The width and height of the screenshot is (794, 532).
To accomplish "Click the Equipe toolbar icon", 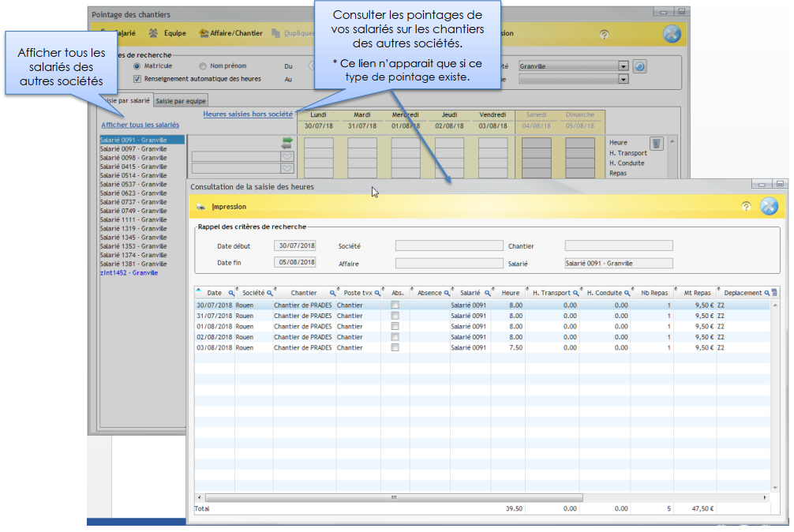I will click(x=154, y=34).
